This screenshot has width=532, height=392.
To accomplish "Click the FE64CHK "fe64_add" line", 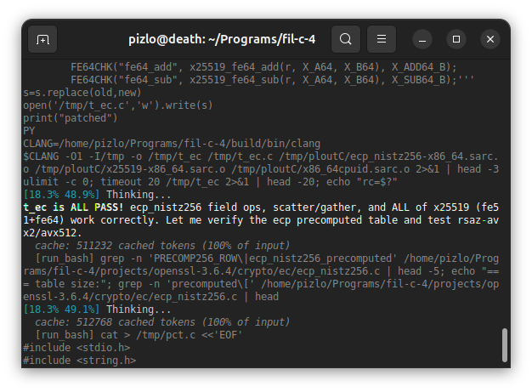I will coord(263,67).
